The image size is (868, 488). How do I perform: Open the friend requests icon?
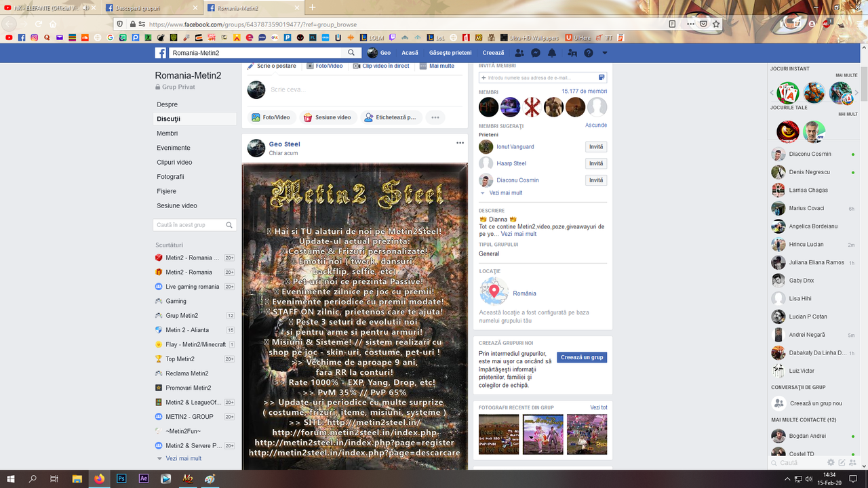pyautogui.click(x=519, y=53)
